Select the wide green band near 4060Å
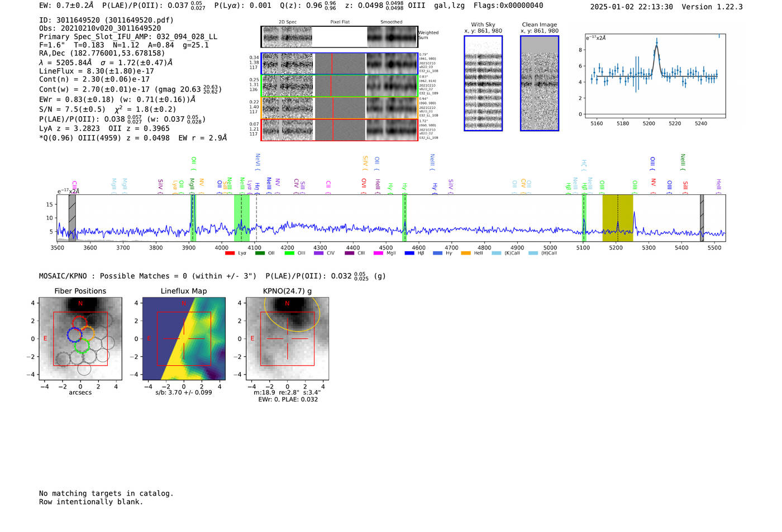The image size is (782, 532). click(x=242, y=218)
